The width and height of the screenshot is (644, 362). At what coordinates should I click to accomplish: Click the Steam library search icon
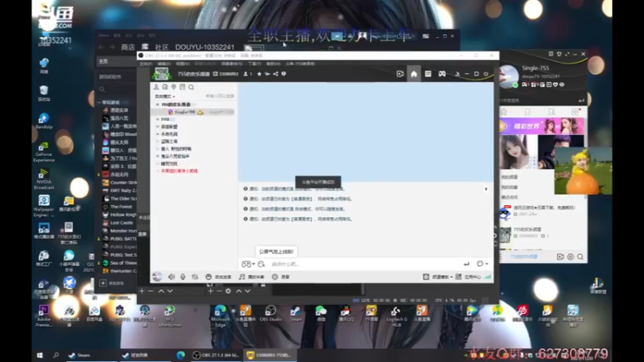[102, 89]
